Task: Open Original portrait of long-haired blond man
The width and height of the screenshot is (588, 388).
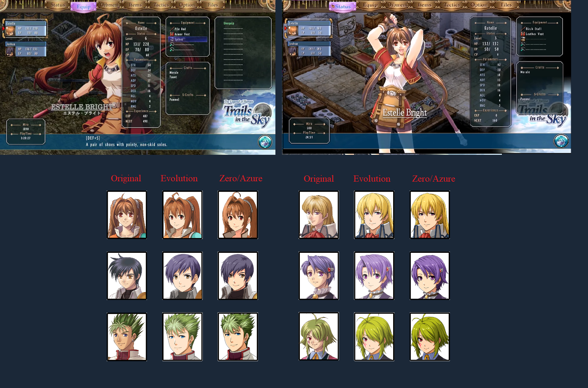Action: [319, 215]
